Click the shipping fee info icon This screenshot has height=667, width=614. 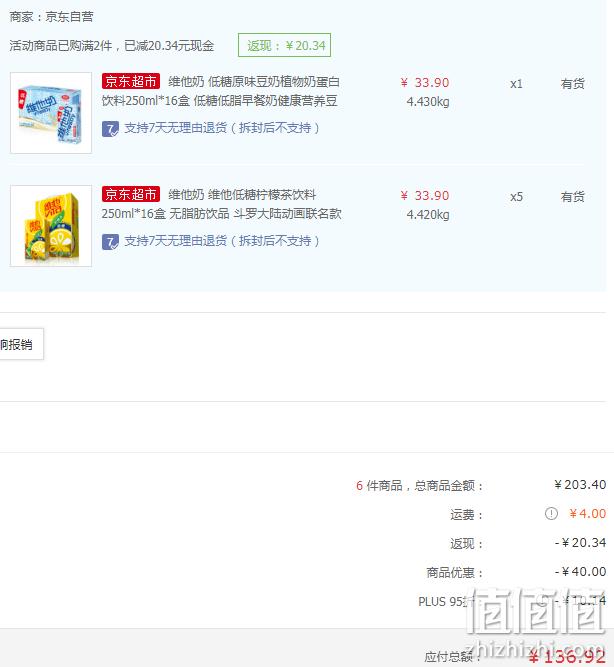(x=551, y=514)
